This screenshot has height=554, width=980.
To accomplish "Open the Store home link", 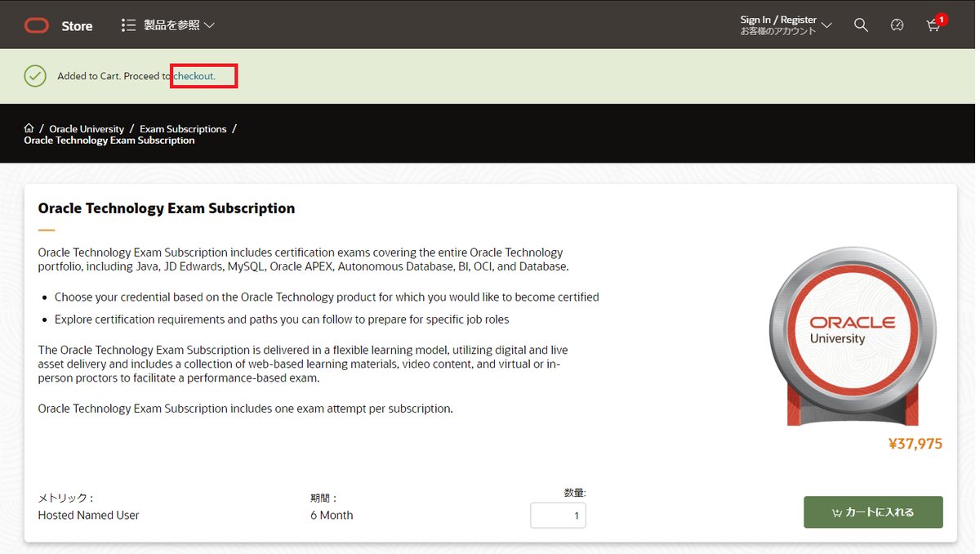I will point(77,26).
